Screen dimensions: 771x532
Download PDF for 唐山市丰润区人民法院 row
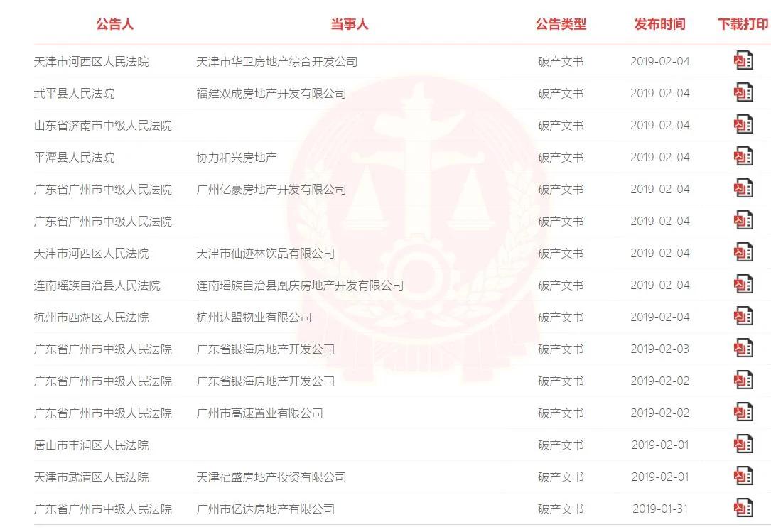click(x=743, y=444)
